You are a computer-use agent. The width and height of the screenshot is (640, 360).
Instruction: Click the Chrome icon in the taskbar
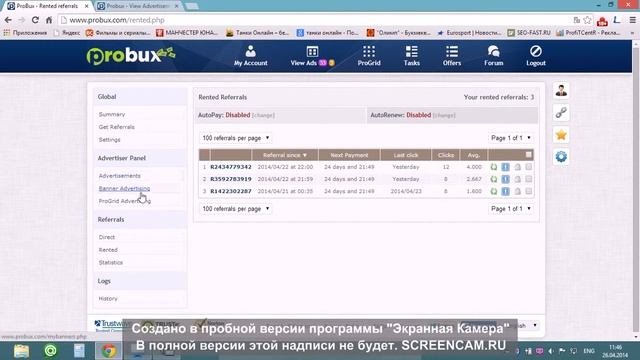pos(109,351)
